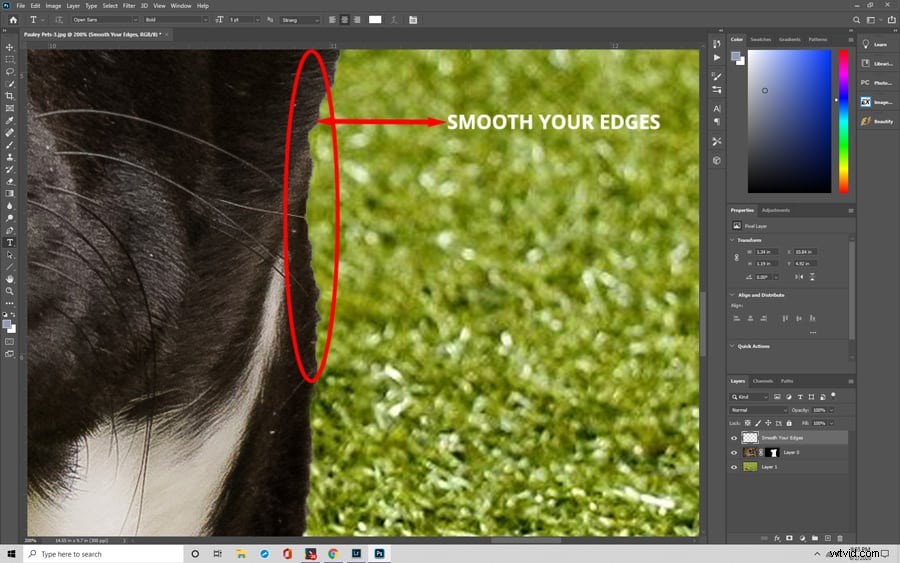Image resolution: width=900 pixels, height=563 pixels.
Task: Open the Layer menu
Action: 73,6
